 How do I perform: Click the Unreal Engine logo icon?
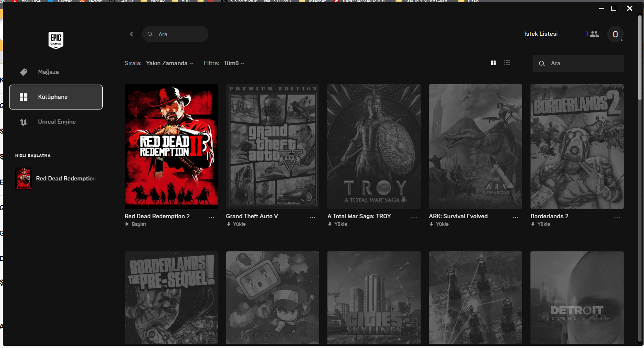(24, 122)
